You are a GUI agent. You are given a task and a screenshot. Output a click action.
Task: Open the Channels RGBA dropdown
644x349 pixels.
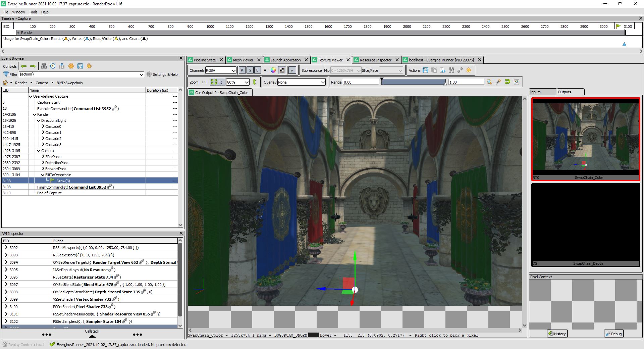220,70
